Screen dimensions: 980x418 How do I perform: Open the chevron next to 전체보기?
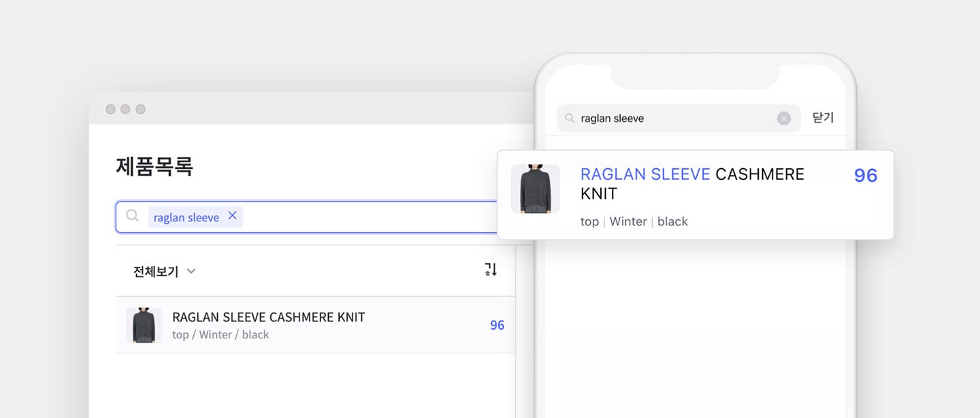point(191,271)
